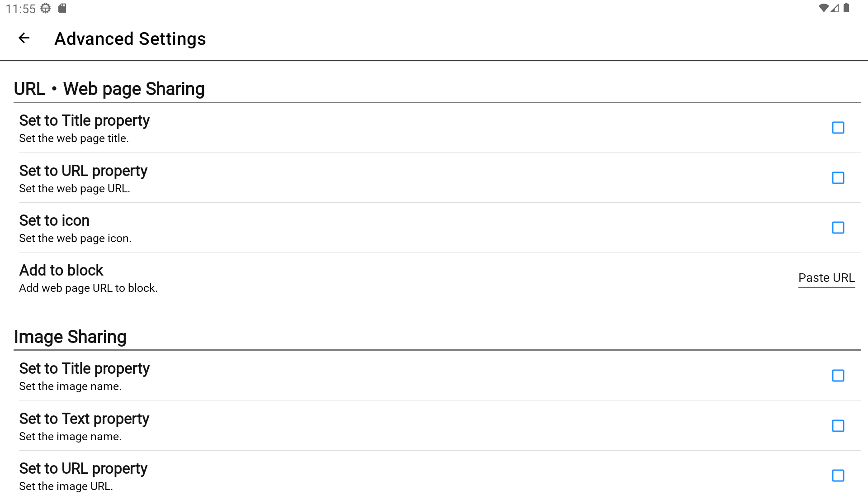The width and height of the screenshot is (868, 500).
Task: Tap the cellular signal icon
Action: (x=835, y=8)
